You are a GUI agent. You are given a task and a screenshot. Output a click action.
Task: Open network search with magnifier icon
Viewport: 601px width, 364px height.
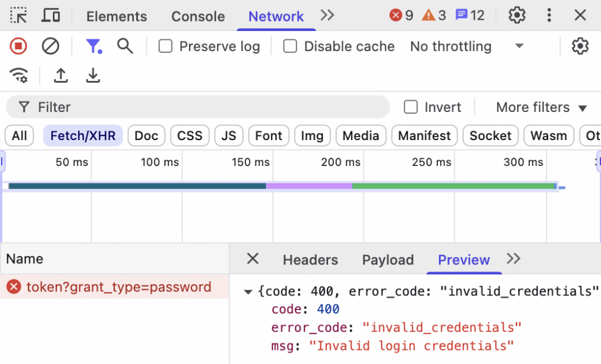click(x=125, y=46)
